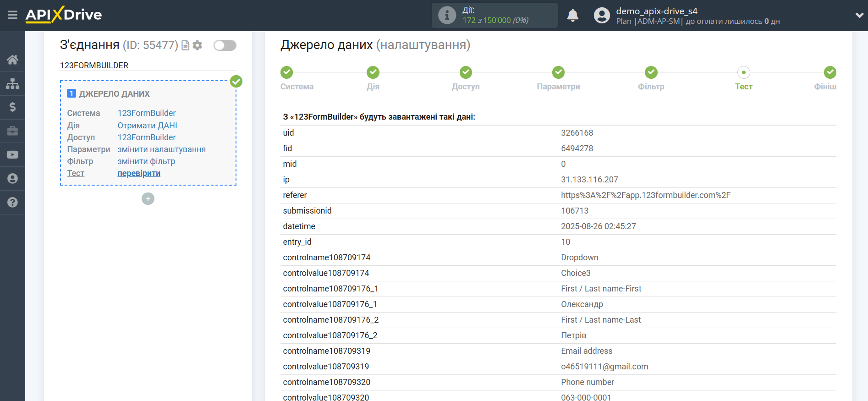This screenshot has height=401, width=868.
Task: Open profile icon in sidebar
Action: 12,178
